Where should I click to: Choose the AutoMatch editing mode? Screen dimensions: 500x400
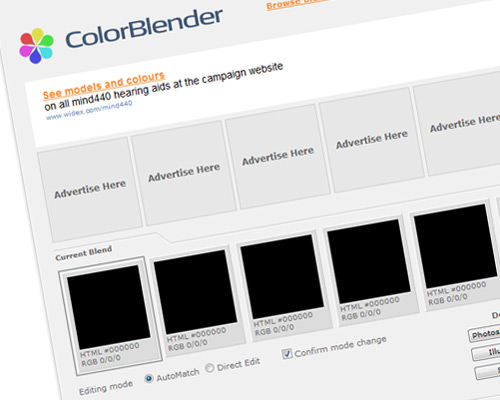point(149,378)
